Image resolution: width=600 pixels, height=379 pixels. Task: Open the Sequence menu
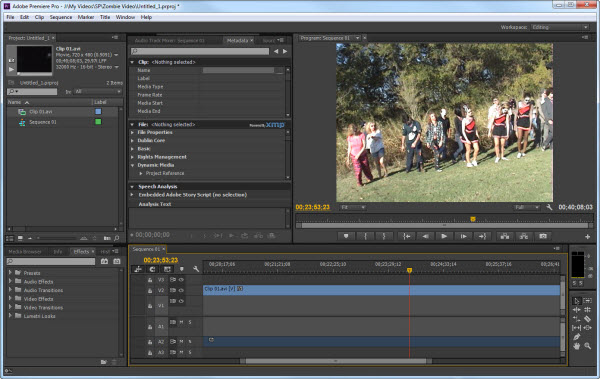pyautogui.click(x=61, y=17)
